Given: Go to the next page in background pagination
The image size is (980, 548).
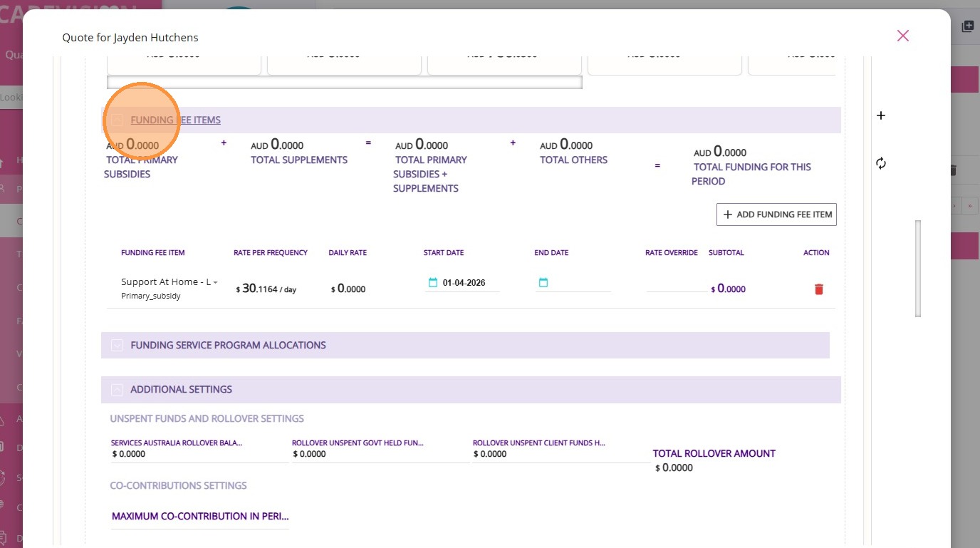Looking at the screenshot, I should pyautogui.click(x=954, y=206).
